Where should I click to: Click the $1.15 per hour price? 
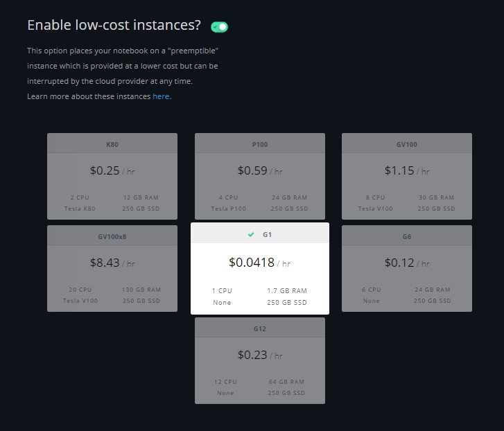(x=400, y=170)
